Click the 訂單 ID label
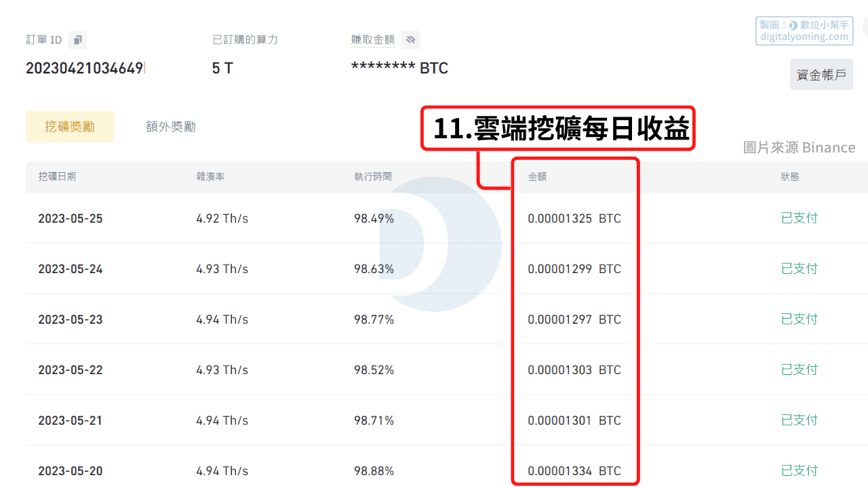This screenshot has height=488, width=868. (x=44, y=40)
